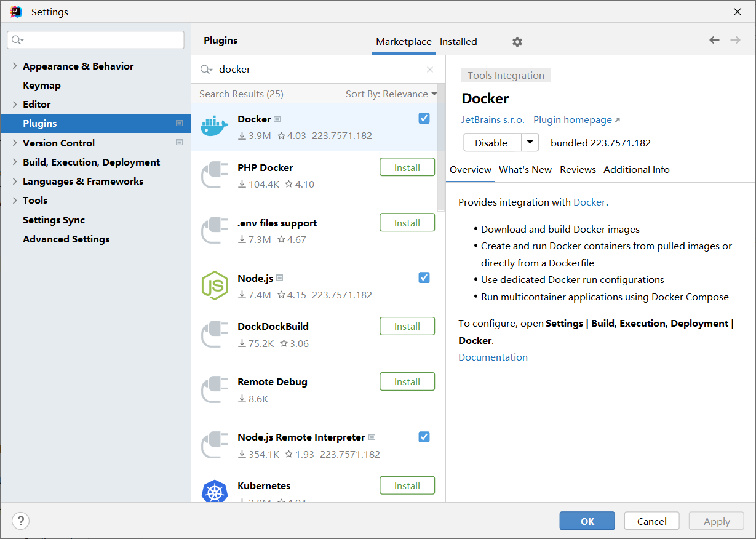
Task: Click the Node.js plugin logo
Action: [x=215, y=285]
